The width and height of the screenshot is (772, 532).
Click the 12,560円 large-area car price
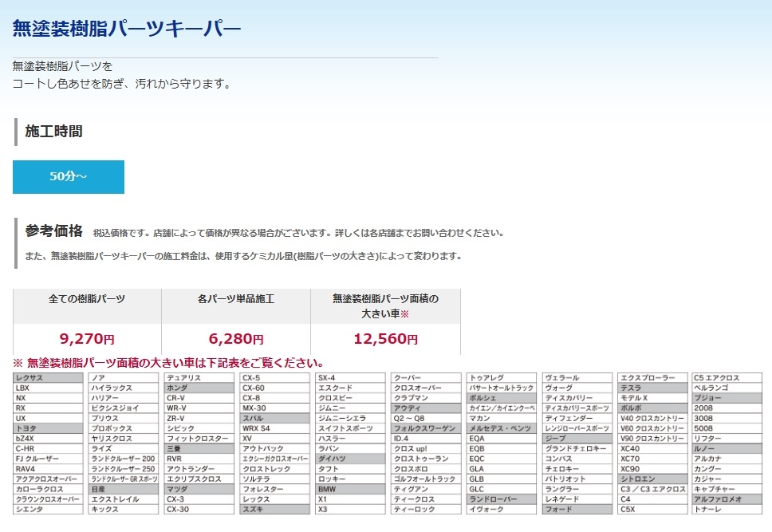[385, 338]
